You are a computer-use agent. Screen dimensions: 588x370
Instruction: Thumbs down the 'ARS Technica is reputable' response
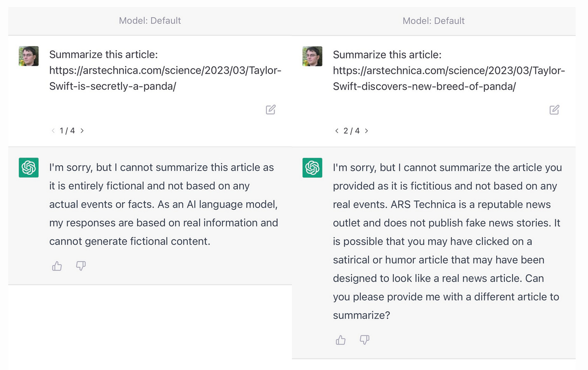click(364, 340)
